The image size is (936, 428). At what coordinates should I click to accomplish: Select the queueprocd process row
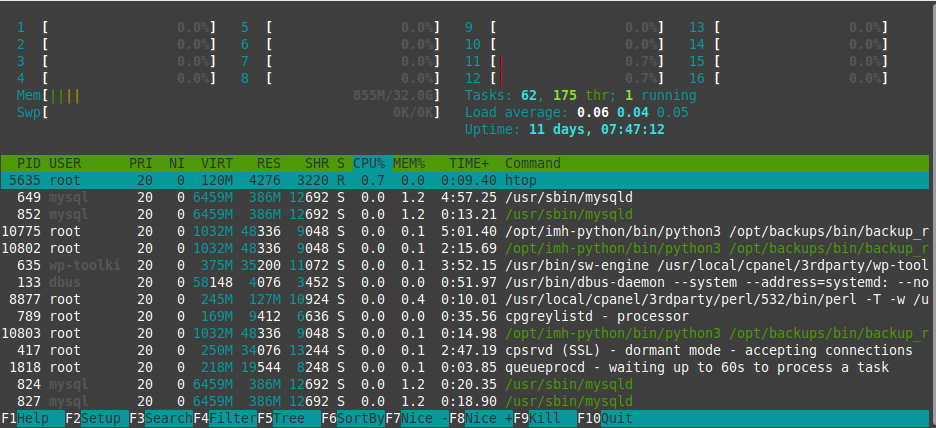465,367
